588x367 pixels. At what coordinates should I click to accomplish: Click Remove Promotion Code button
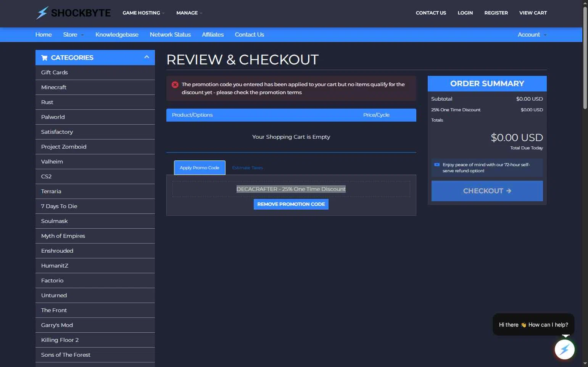click(x=291, y=204)
